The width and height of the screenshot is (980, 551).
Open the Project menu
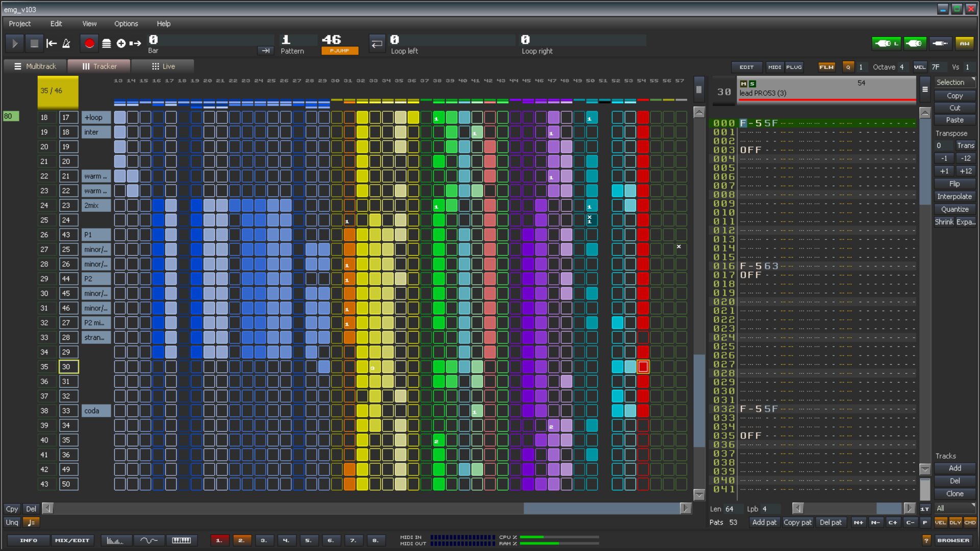click(x=20, y=23)
